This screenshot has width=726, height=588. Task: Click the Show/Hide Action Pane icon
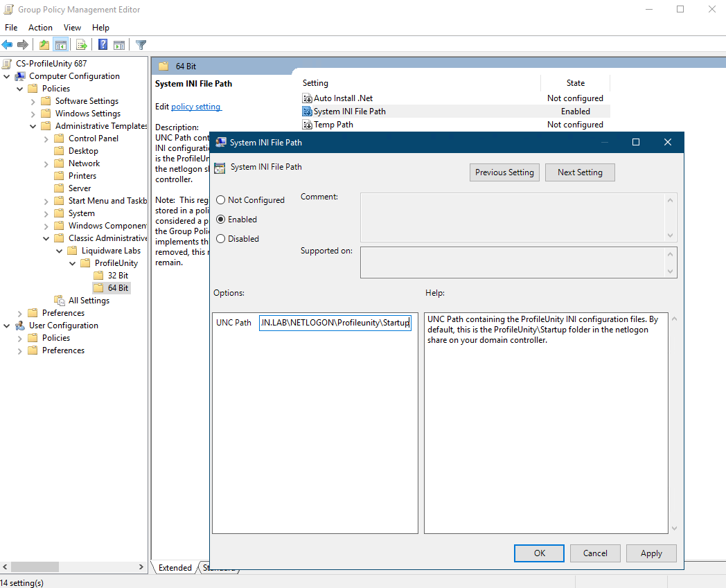[x=119, y=45]
